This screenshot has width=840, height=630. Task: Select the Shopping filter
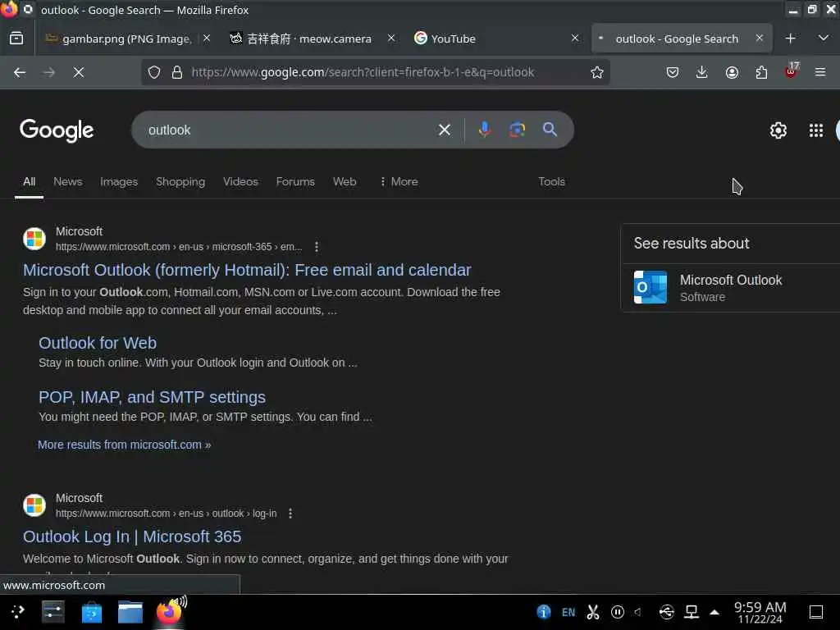coord(180,181)
